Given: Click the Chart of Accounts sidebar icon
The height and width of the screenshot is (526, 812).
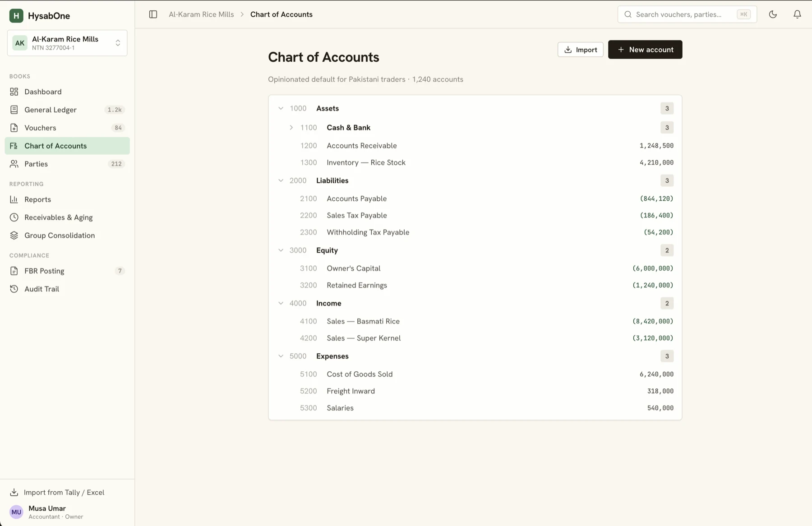Looking at the screenshot, I should click(x=14, y=146).
